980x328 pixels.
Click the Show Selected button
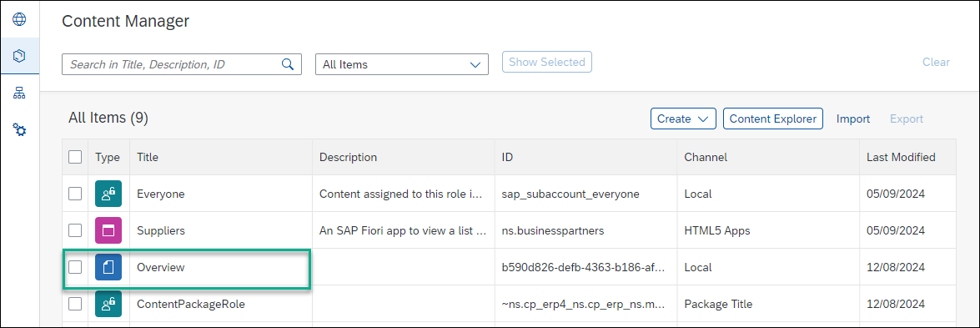coord(547,62)
